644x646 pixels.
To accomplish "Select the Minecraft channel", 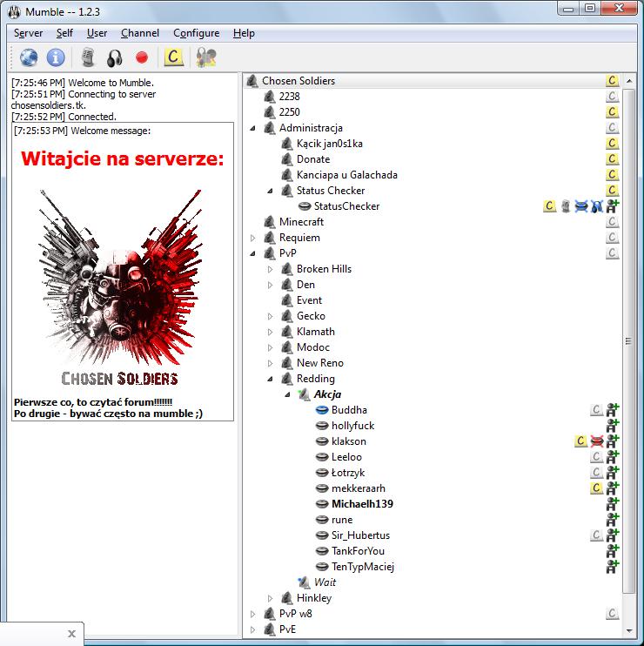I will 301,222.
